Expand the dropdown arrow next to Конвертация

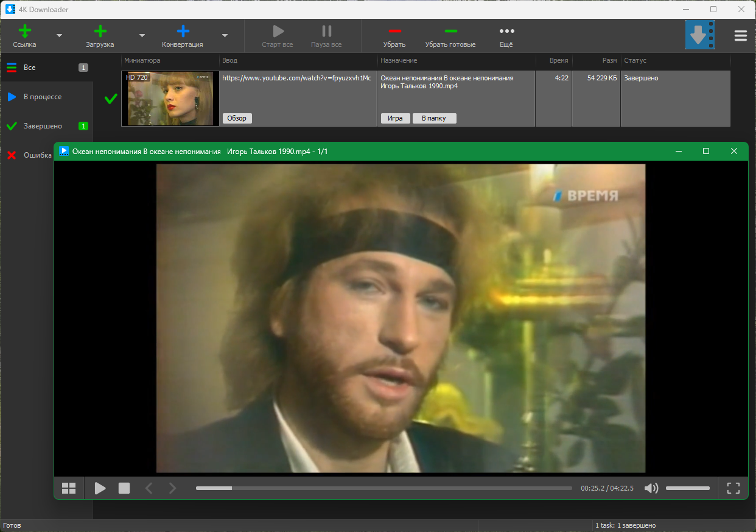point(225,35)
